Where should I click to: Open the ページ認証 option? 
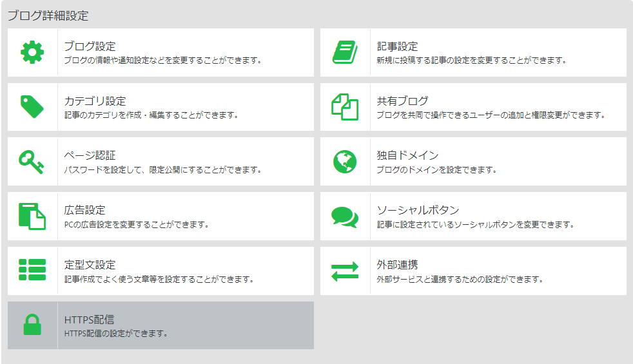click(90, 156)
